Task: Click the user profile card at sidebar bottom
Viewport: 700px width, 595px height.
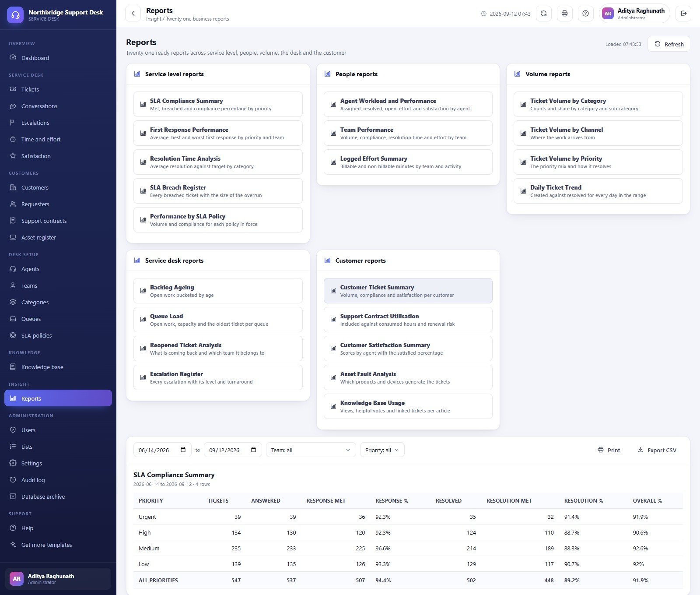Action: tap(58, 579)
